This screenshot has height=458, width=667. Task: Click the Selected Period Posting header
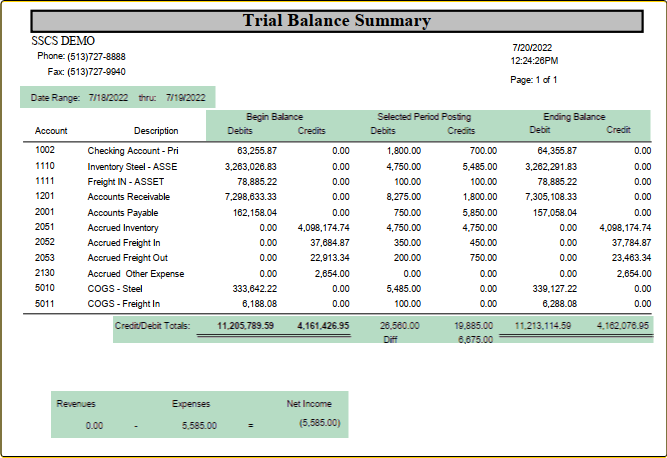point(424,117)
